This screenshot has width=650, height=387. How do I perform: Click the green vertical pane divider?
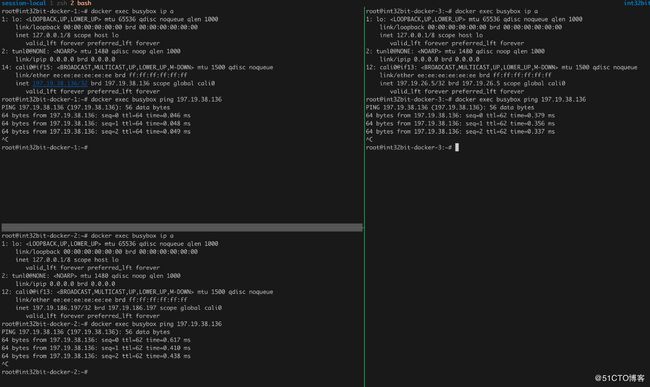click(364, 197)
